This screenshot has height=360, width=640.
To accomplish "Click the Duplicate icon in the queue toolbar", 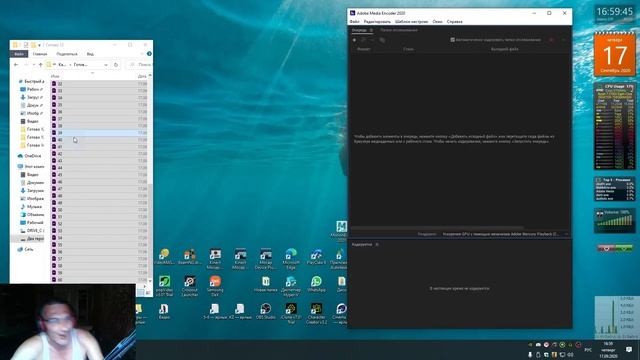I will (382, 40).
